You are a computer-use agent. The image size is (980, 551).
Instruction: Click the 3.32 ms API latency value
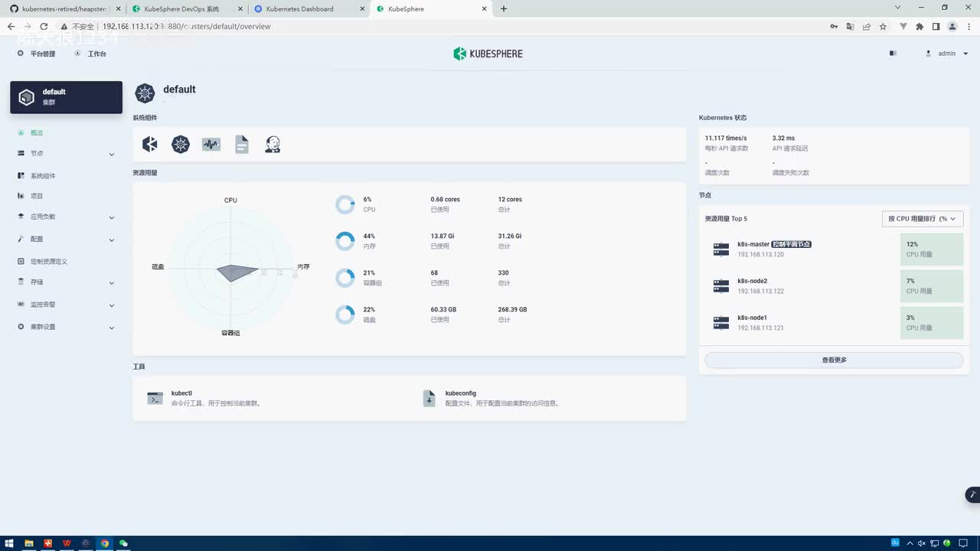tap(784, 139)
